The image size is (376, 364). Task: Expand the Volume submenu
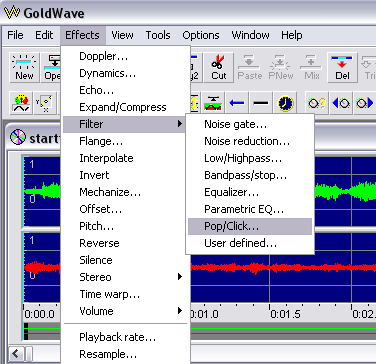click(x=124, y=311)
